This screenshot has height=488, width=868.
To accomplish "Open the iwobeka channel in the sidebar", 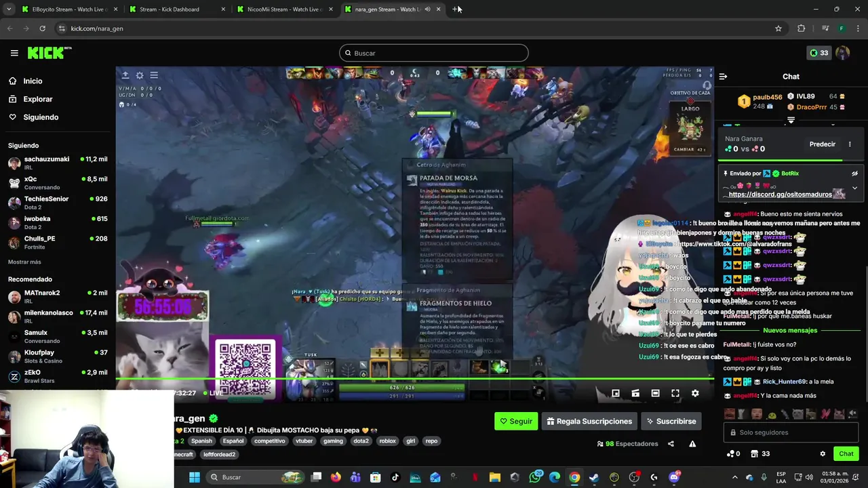I will (x=58, y=222).
